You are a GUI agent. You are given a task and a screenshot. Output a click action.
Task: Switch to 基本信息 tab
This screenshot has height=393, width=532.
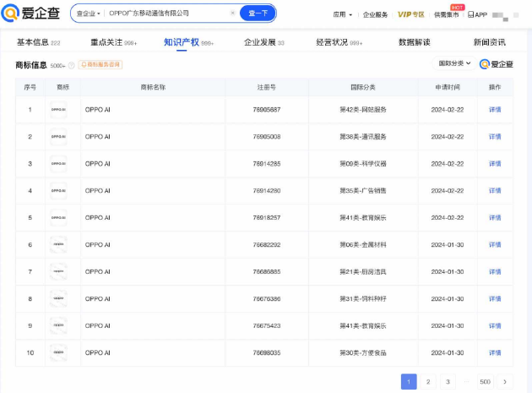click(x=38, y=42)
